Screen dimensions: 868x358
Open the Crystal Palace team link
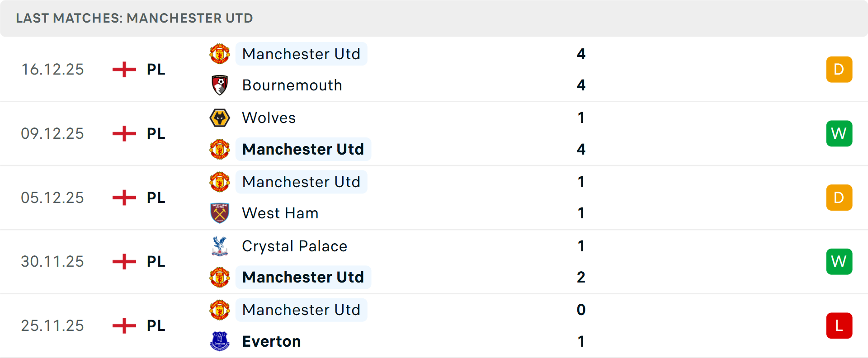tap(294, 246)
